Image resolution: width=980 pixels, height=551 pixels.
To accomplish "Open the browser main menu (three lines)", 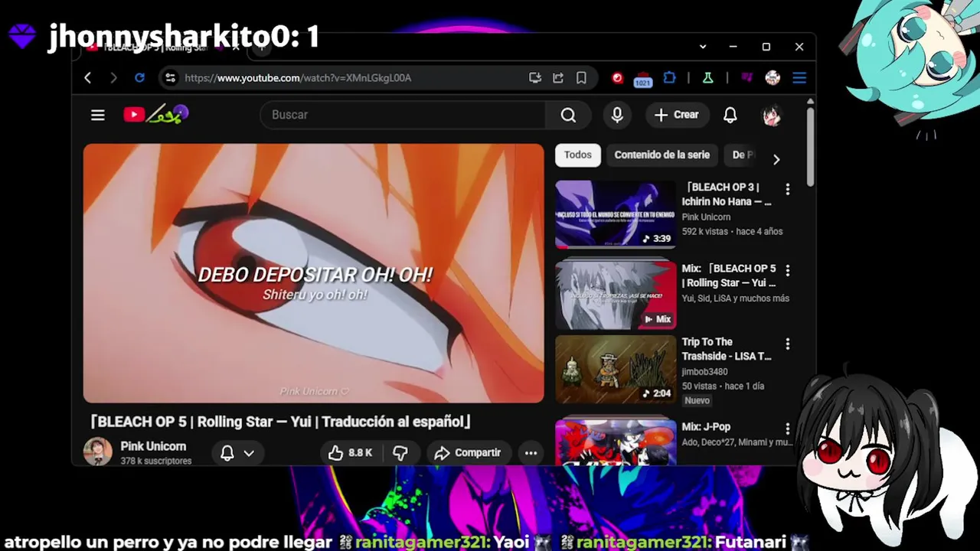I will (799, 78).
